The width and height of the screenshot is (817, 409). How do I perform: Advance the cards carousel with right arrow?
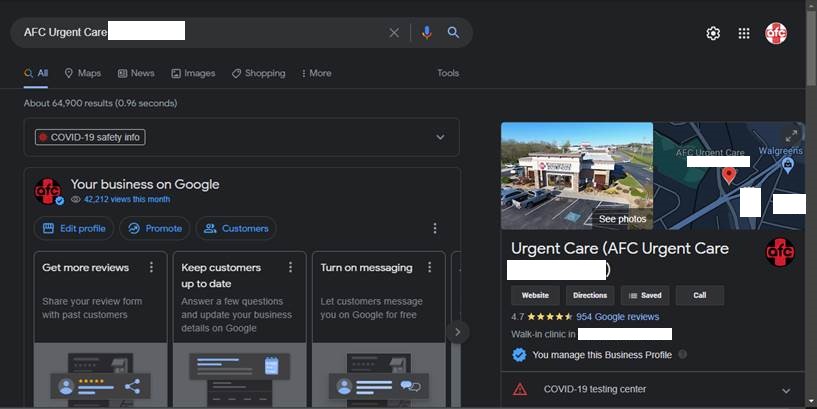click(x=457, y=332)
